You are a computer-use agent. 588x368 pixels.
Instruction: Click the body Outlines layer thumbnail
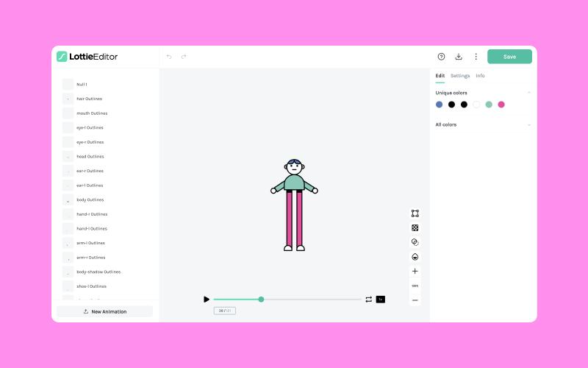[68, 199]
